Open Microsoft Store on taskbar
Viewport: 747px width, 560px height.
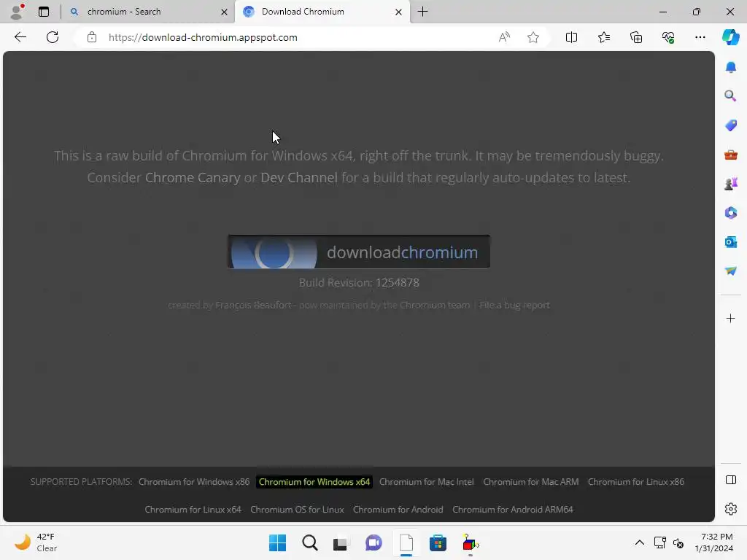438,542
